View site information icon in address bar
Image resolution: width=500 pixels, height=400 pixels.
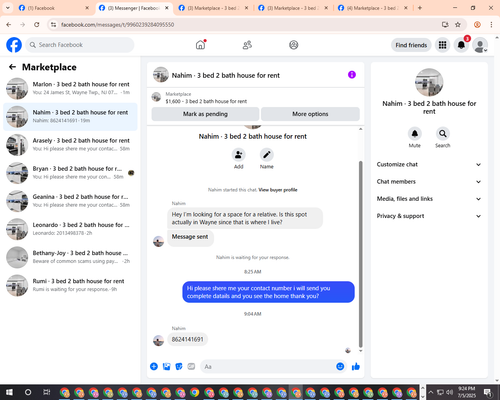click(53, 24)
